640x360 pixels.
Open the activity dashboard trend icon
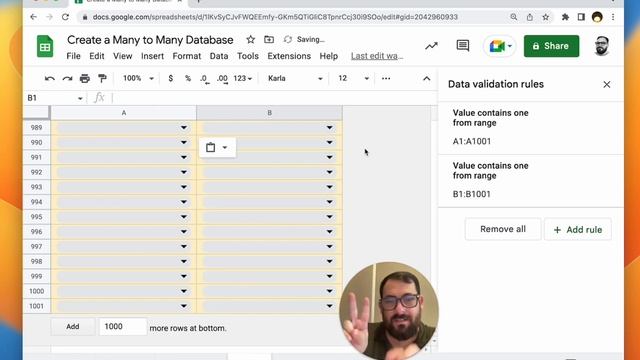pos(431,46)
